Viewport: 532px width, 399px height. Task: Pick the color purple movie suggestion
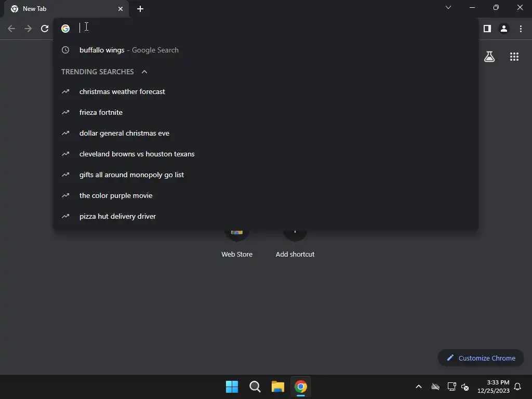pyautogui.click(x=266, y=195)
